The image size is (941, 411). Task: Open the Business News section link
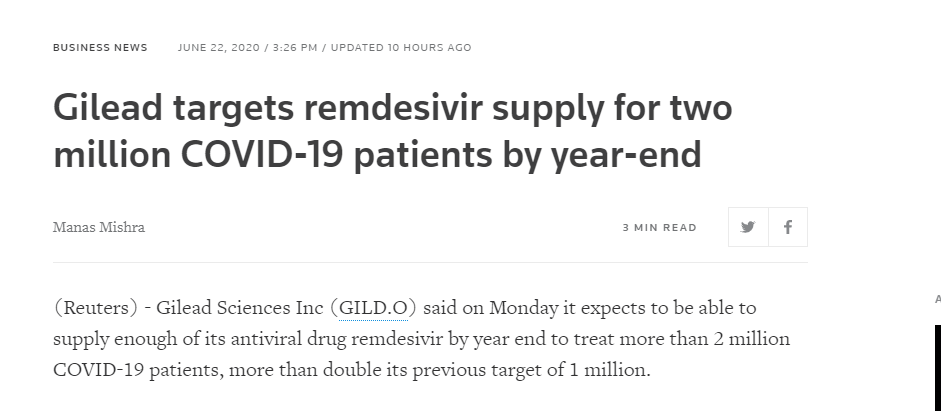100,48
